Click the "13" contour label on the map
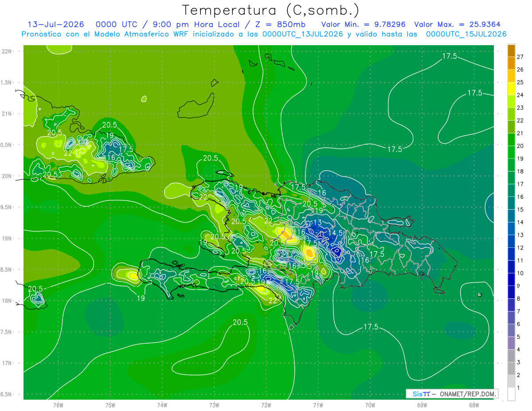The height and width of the screenshot is (411, 532). pyautogui.click(x=317, y=223)
